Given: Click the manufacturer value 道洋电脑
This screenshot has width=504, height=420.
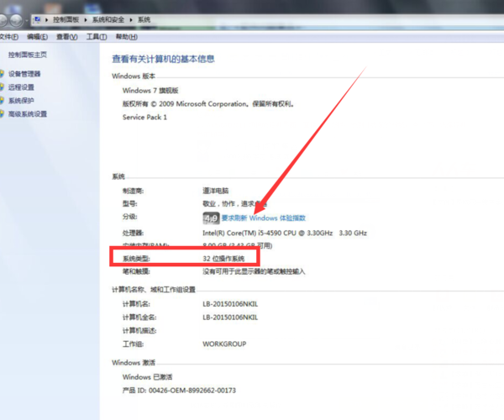Looking at the screenshot, I should click(215, 191).
